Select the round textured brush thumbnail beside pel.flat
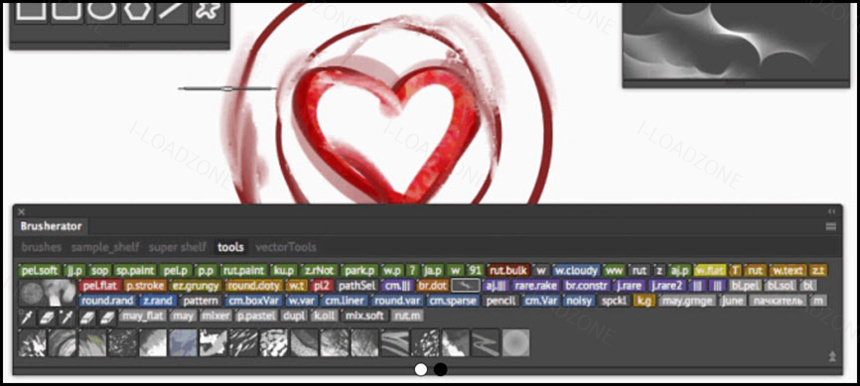This screenshot has width=860, height=386. pos(32,292)
